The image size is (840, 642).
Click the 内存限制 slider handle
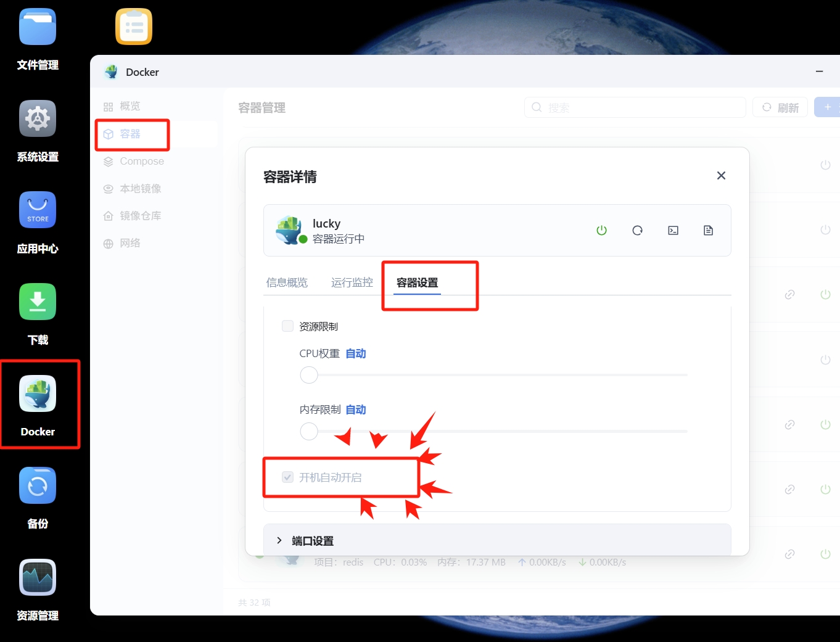[309, 431]
